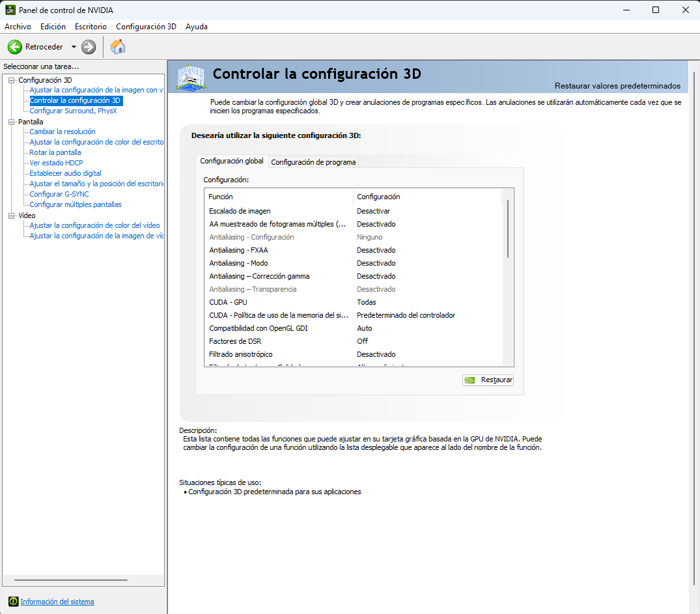Select Controlar la configuración 3D tree item
Screen dimensions: 700x614
click(x=75, y=100)
